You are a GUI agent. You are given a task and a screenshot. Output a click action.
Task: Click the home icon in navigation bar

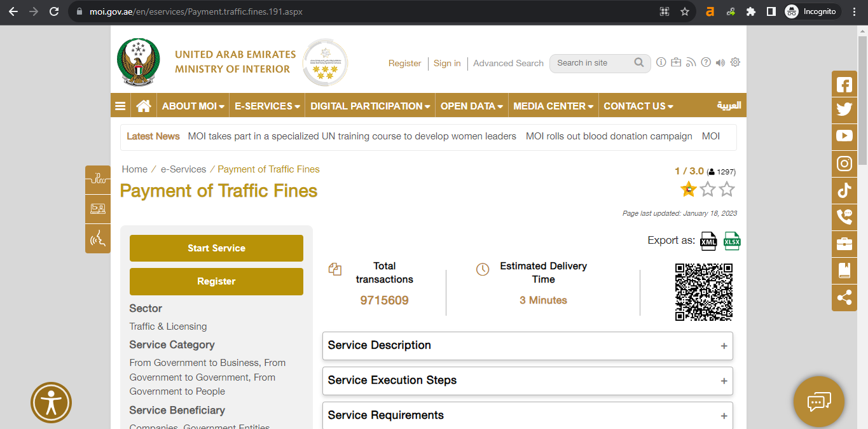click(x=144, y=106)
